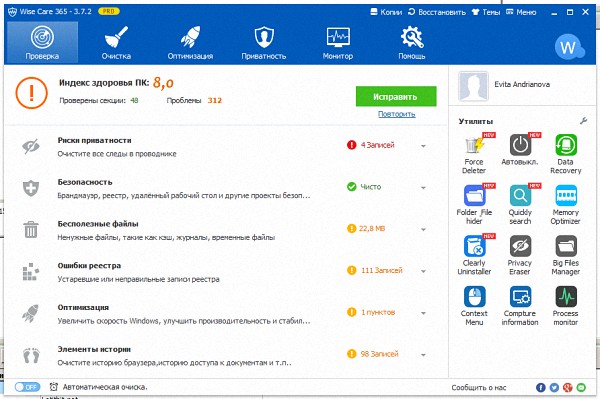600x399 pixels.
Task: Click the trash bin Бесполезные файлы icon
Action: click(31, 230)
